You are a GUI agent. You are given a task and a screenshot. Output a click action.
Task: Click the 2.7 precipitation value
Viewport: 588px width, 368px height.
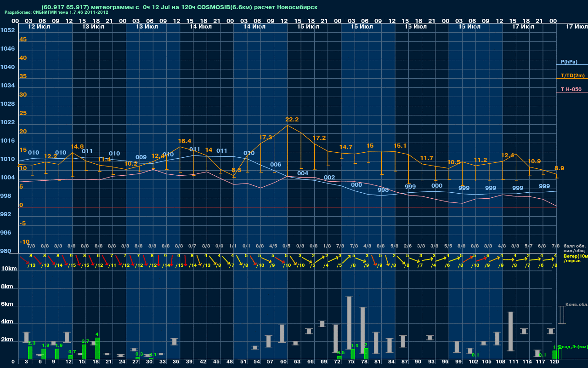point(85,341)
